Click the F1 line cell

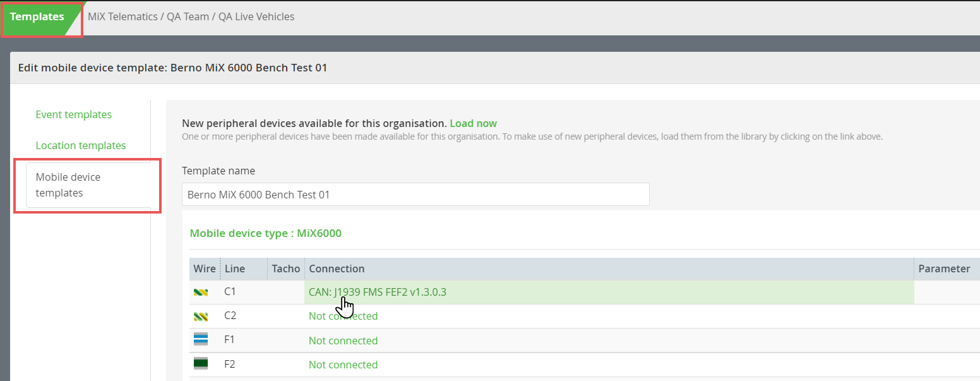pyautogui.click(x=244, y=340)
